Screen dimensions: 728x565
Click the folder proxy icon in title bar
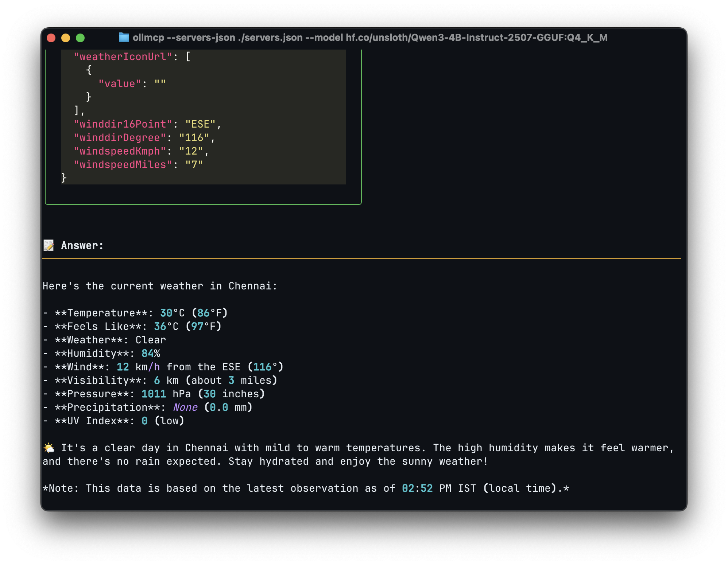124,38
